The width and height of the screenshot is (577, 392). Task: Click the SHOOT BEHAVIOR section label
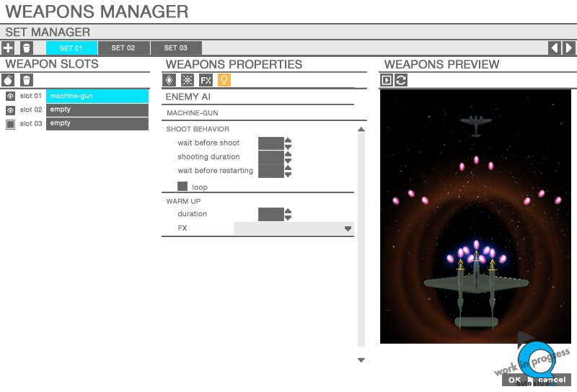(198, 129)
